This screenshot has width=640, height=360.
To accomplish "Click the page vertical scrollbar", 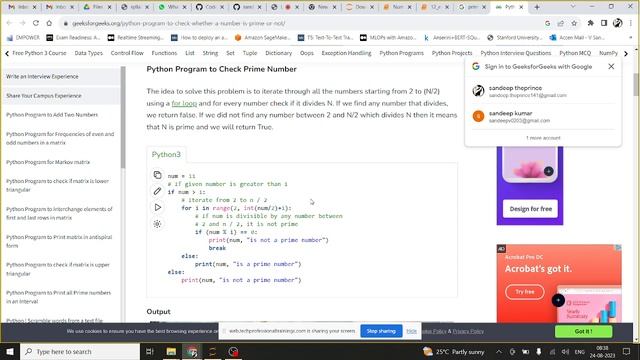I will [636, 84].
